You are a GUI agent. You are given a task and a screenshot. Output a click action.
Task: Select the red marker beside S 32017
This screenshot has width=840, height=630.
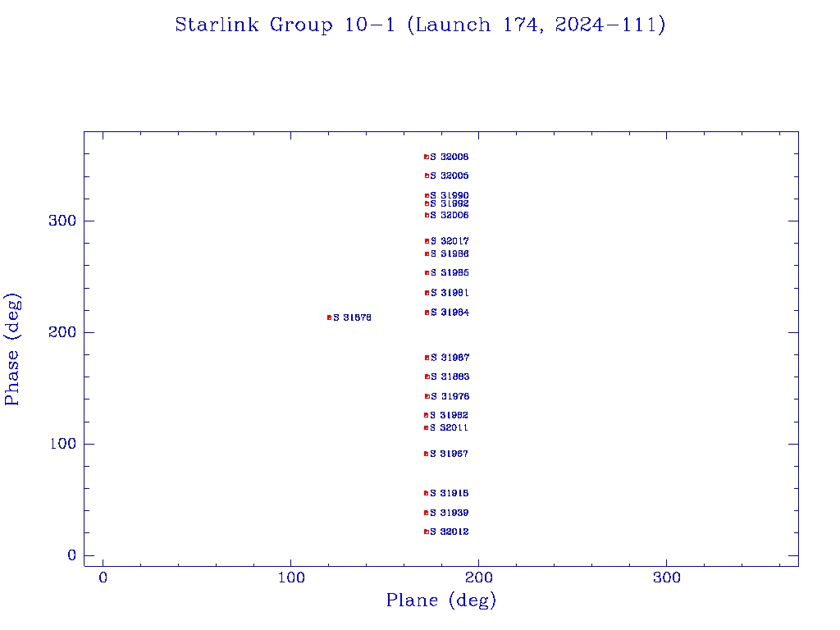point(427,241)
